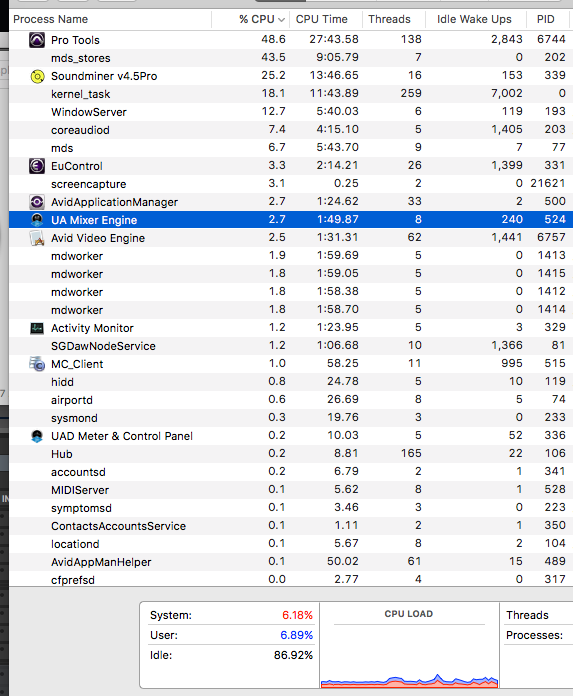Select the airportd process row

point(291,400)
